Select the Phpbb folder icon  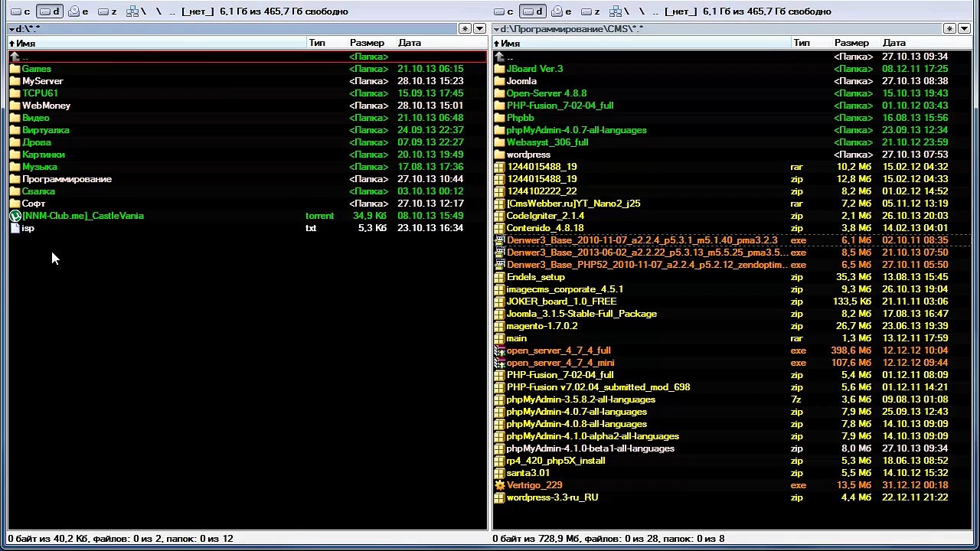click(500, 118)
